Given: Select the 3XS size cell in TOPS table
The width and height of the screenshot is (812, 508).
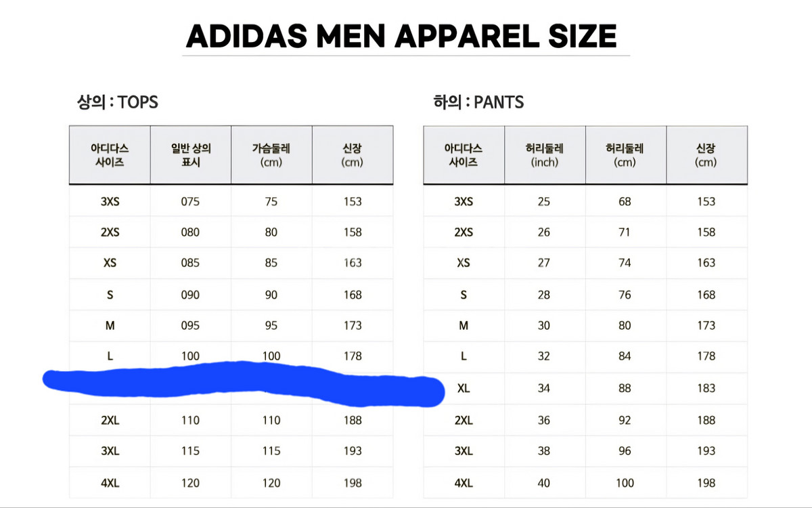Looking at the screenshot, I should click(110, 202).
